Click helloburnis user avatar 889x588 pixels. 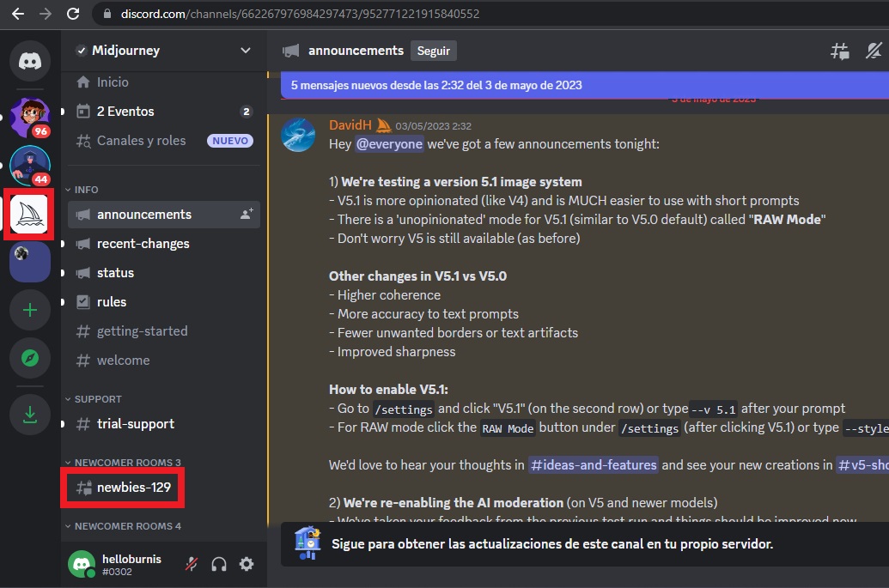tap(82, 564)
